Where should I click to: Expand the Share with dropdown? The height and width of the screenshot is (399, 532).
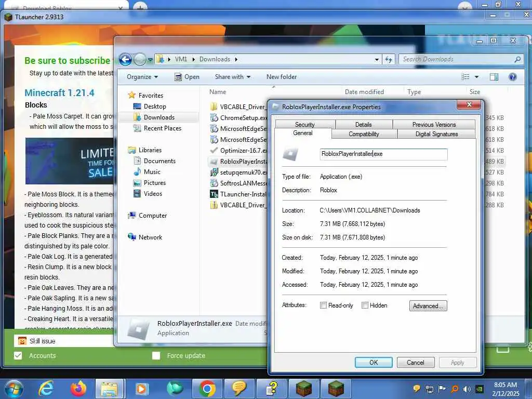(x=232, y=77)
